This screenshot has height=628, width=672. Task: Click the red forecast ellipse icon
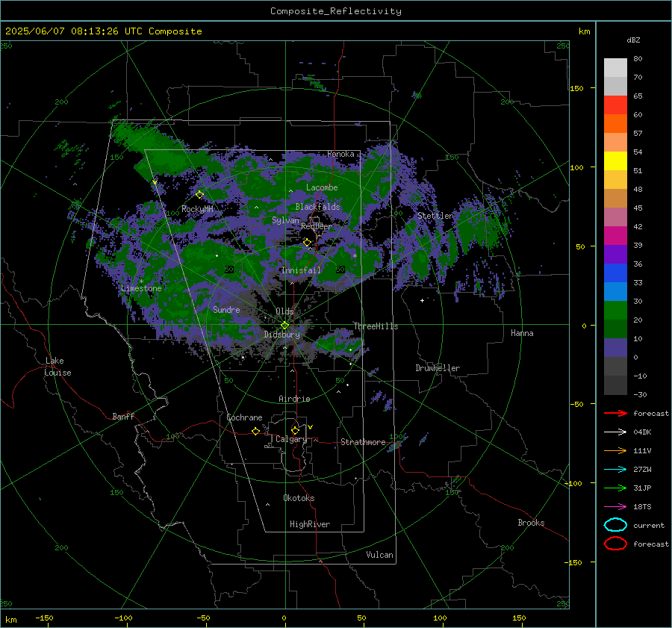(615, 544)
